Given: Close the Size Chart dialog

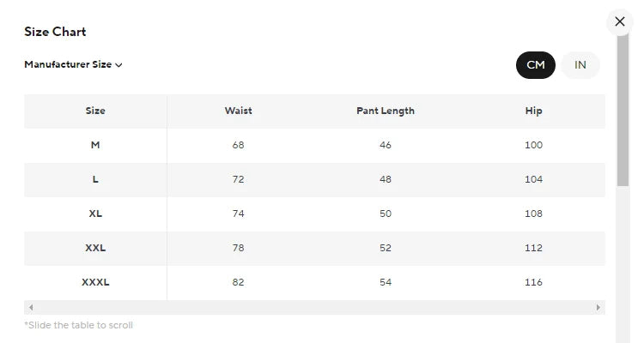Looking at the screenshot, I should coord(620,21).
